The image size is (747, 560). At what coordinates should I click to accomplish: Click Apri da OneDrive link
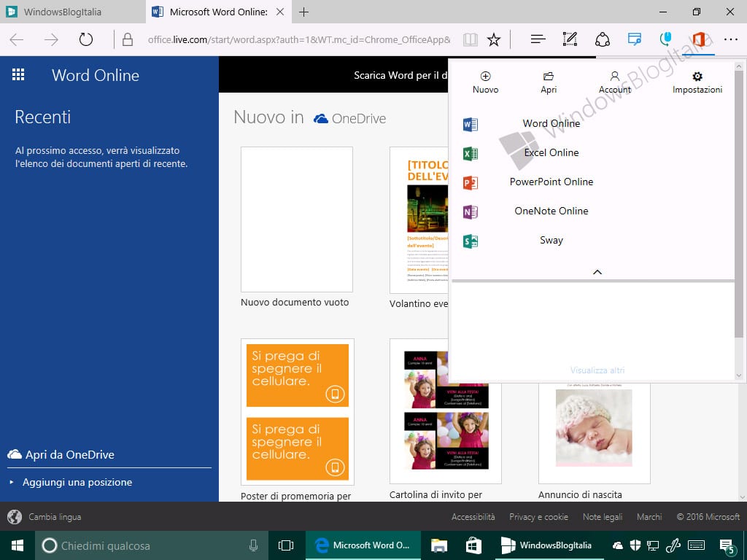tap(61, 455)
